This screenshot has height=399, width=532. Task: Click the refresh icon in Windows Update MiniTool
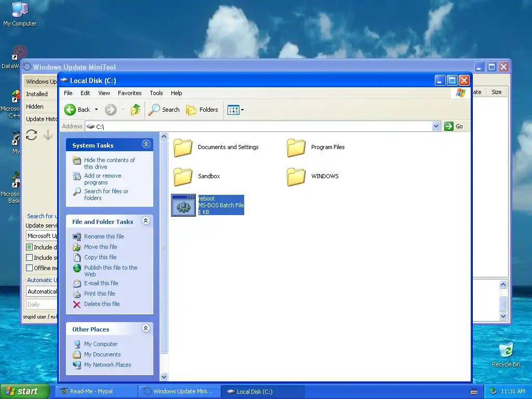point(32,135)
